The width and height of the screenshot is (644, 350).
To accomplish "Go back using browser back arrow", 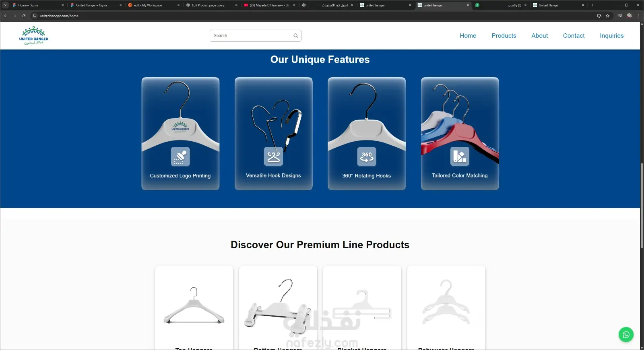I will (6, 16).
